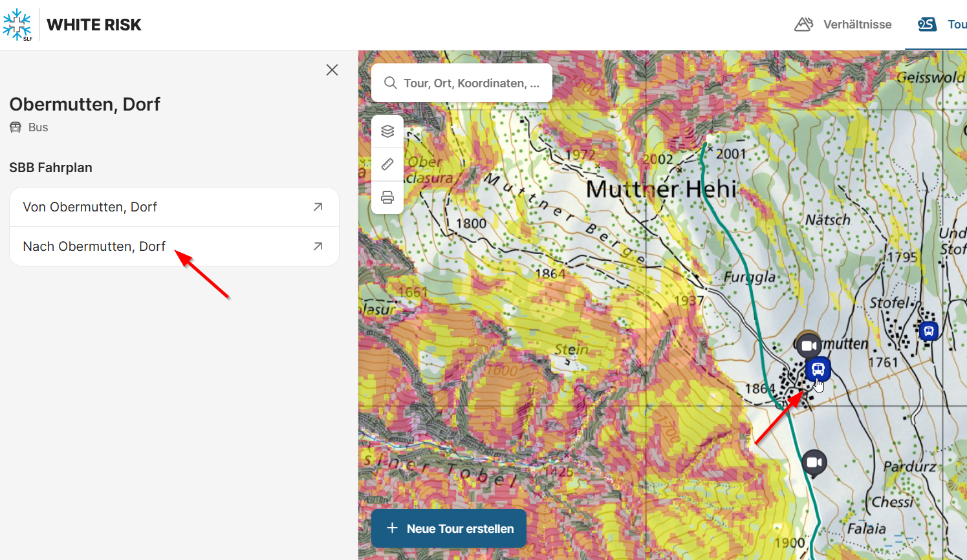This screenshot has height=560, width=967.
Task: Click the White Risk snowflake logo
Action: point(17,25)
